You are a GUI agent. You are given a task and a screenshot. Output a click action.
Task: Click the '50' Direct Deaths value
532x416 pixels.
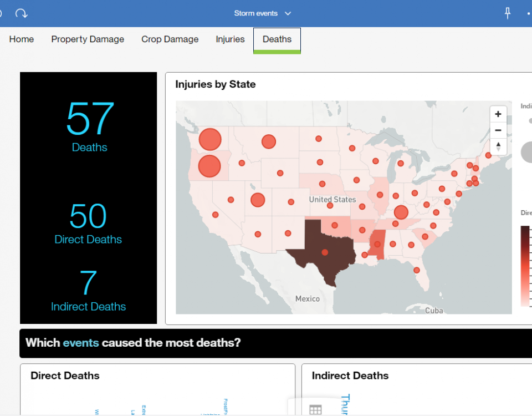(x=88, y=216)
